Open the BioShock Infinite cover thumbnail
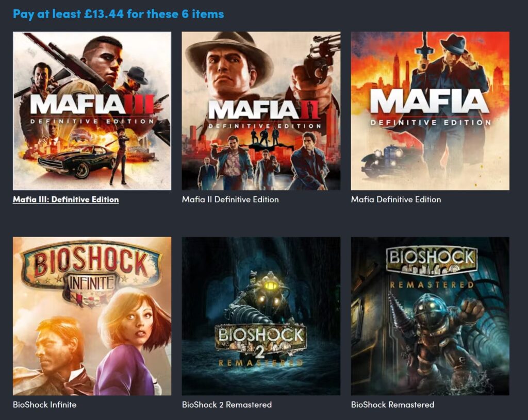This screenshot has width=528, height=420. click(x=92, y=316)
